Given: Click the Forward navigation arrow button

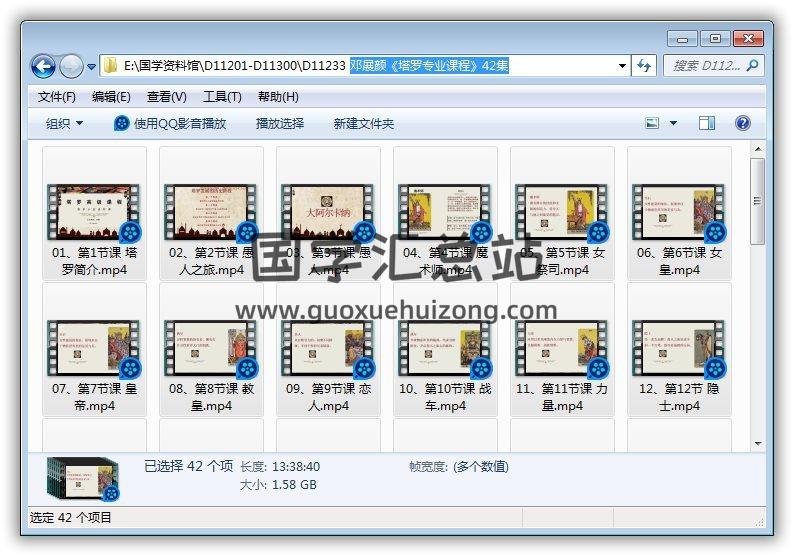Looking at the screenshot, I should click(71, 66).
